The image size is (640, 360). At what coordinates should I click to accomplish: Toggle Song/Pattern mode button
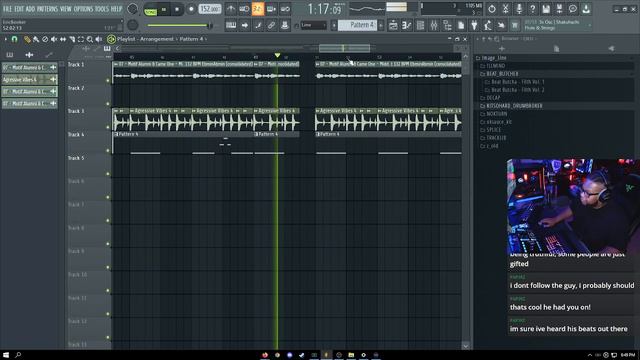coord(150,9)
